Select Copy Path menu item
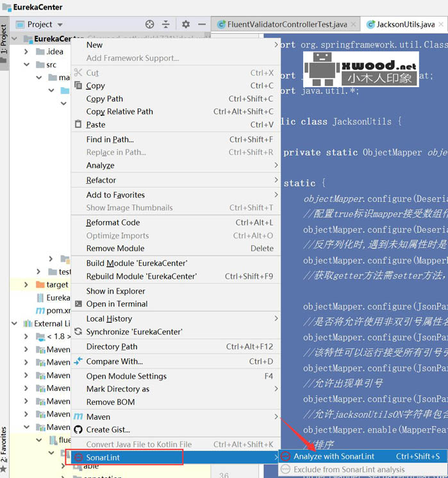 pyautogui.click(x=176, y=99)
